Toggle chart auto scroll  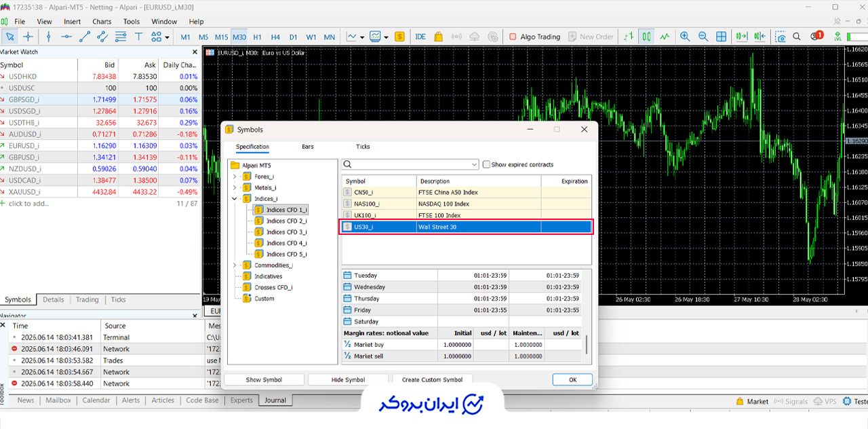[x=742, y=37]
